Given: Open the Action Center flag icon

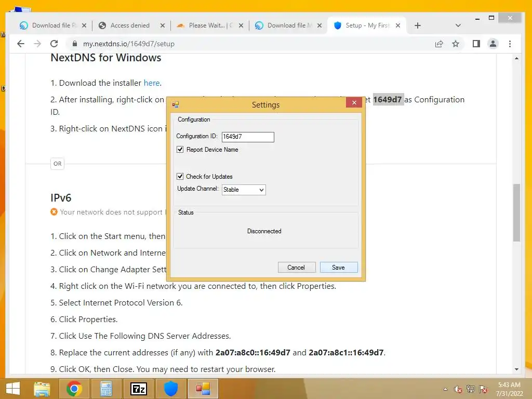Looking at the screenshot, I should tap(483, 389).
